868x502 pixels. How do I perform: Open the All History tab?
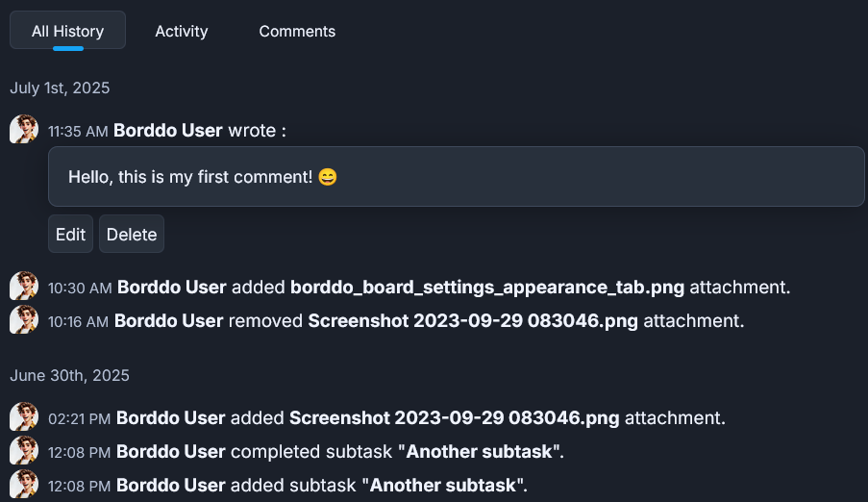pyautogui.click(x=67, y=31)
